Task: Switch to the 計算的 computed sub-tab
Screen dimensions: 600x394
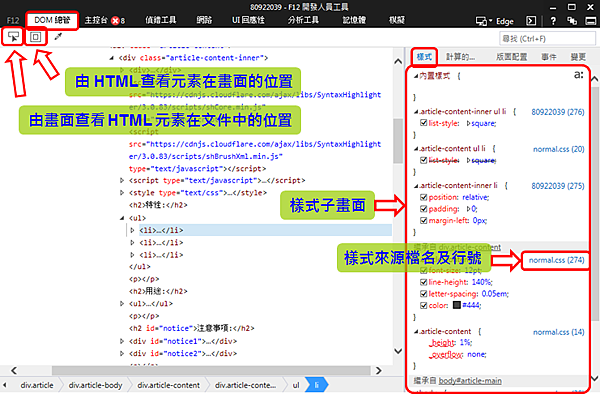Action: pos(461,57)
